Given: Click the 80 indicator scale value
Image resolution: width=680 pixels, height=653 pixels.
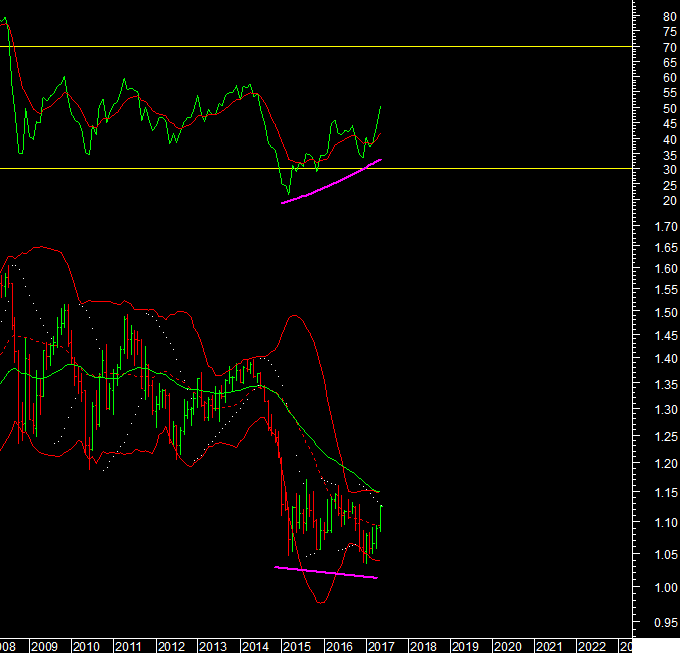Looking at the screenshot, I should [x=670, y=16].
